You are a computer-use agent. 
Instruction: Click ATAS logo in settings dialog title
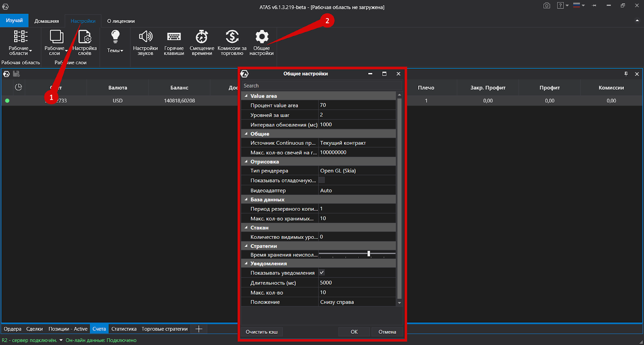(244, 74)
